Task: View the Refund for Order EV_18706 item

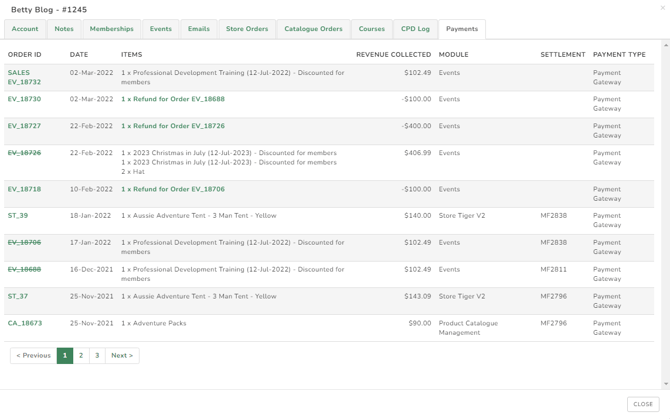Action: pyautogui.click(x=173, y=189)
